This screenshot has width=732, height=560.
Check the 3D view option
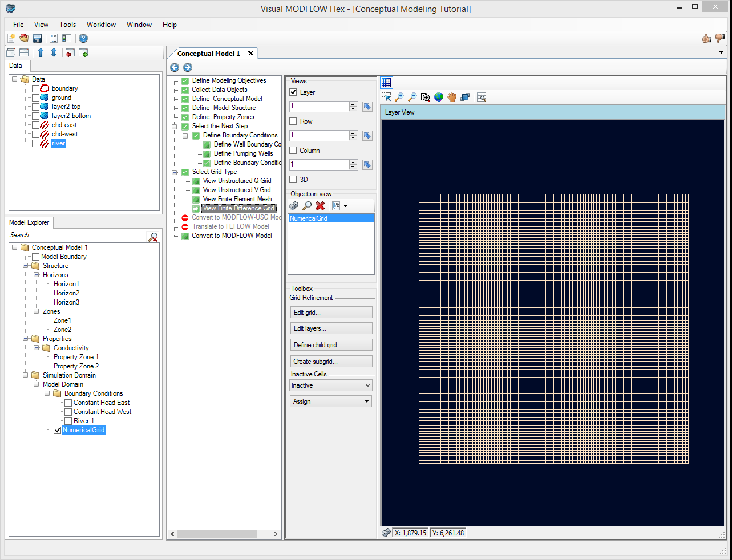tap(293, 180)
